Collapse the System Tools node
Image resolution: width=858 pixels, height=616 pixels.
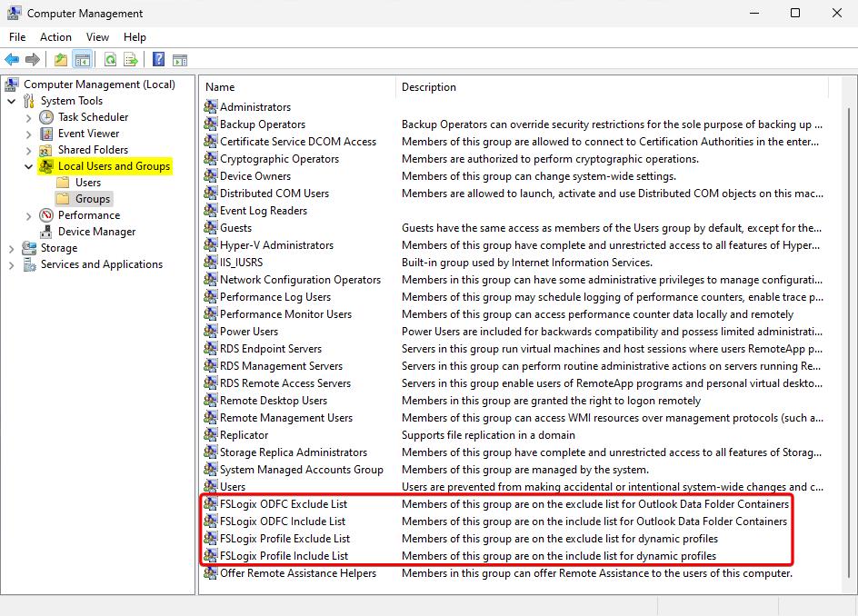pos(12,101)
